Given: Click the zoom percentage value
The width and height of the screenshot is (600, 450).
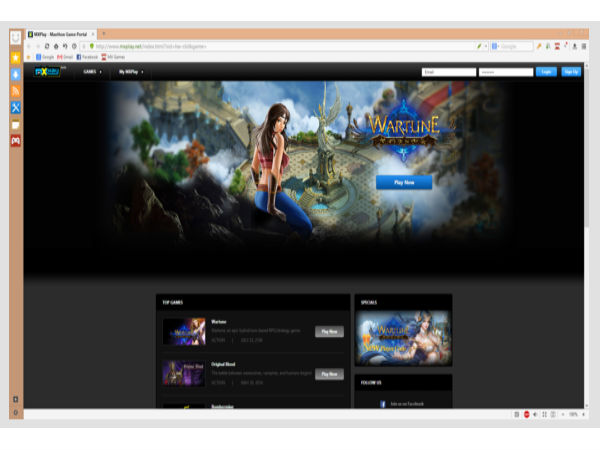Looking at the screenshot, I should [x=573, y=414].
